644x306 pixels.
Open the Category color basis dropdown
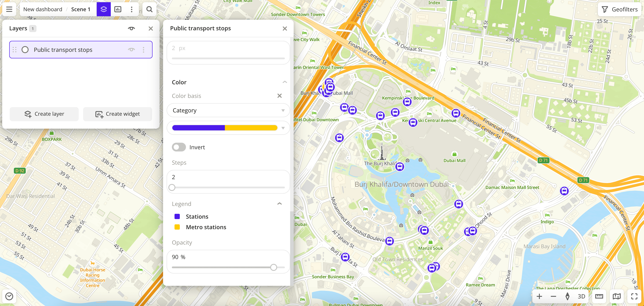point(228,110)
